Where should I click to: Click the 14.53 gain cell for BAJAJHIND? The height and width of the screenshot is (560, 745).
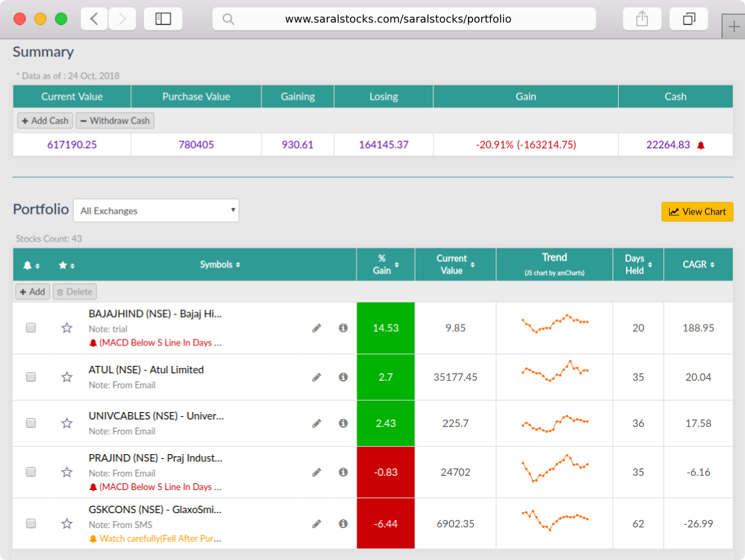[x=385, y=328]
